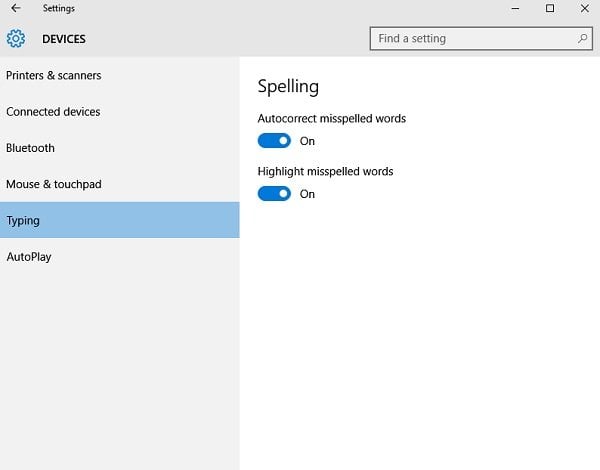This screenshot has width=600, height=470.
Task: Click the DEVICES title text
Action: click(64, 39)
